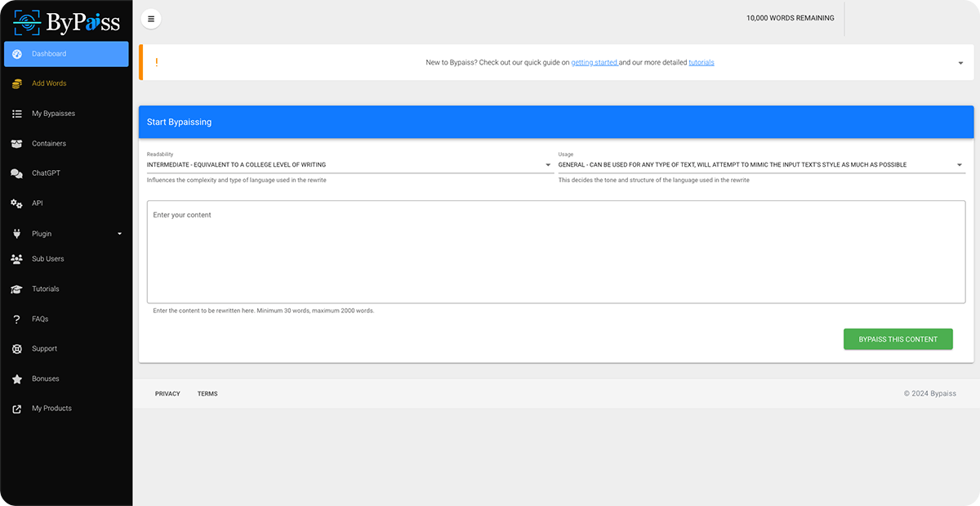This screenshot has width=980, height=506.
Task: Open ChatGPT chat bubbles icon
Action: pos(16,173)
